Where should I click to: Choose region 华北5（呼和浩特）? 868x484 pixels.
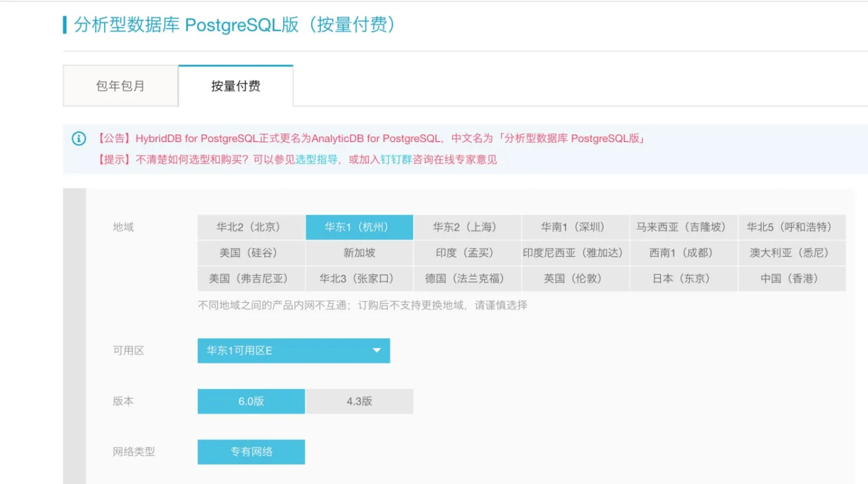(792, 227)
